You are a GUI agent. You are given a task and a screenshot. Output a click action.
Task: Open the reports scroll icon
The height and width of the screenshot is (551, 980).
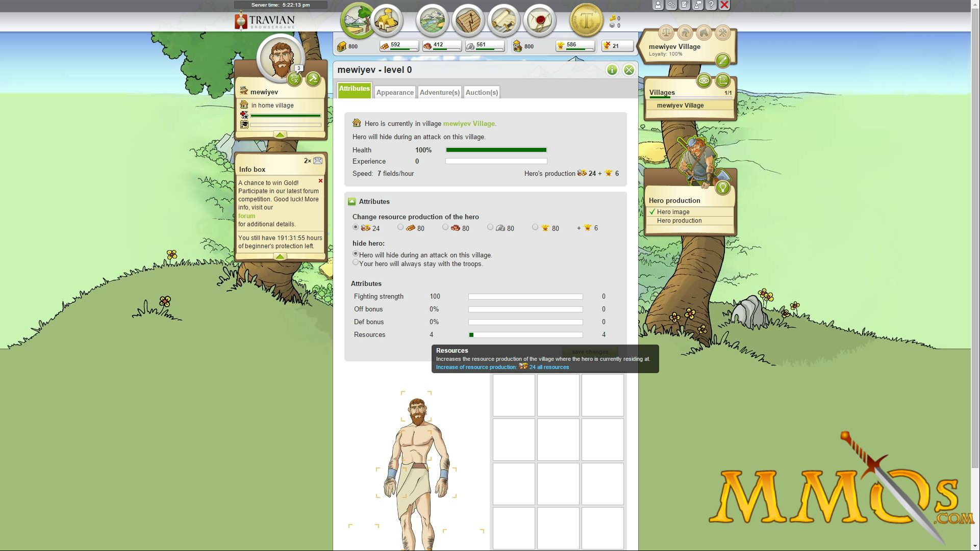pos(504,21)
